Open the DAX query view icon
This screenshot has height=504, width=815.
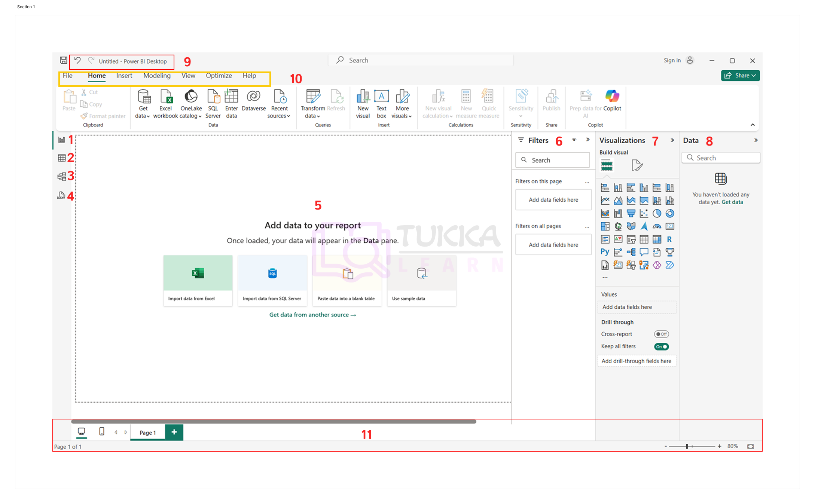[x=61, y=195]
